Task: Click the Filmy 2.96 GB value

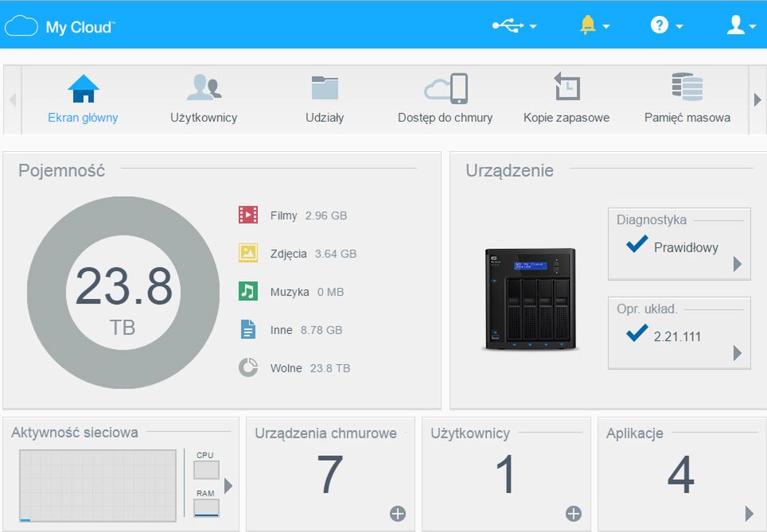Action: [325, 216]
